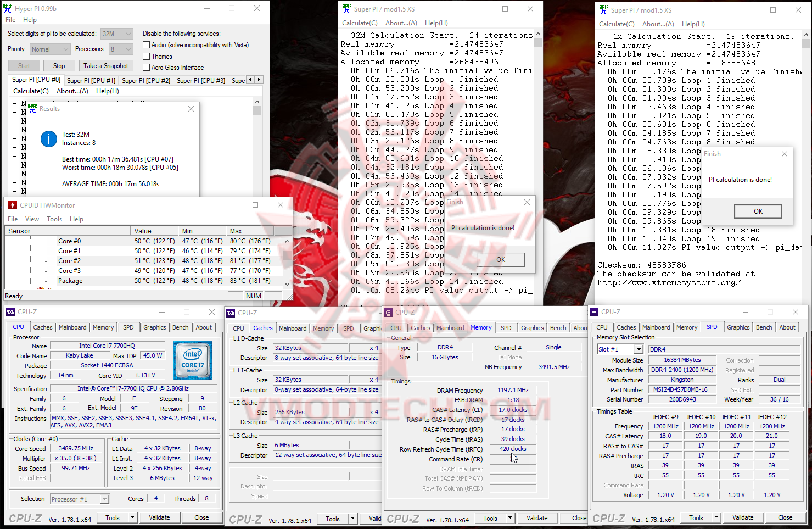
Task: Open About...(A) menu in the 1M Super PI window
Action: pyautogui.click(x=658, y=24)
